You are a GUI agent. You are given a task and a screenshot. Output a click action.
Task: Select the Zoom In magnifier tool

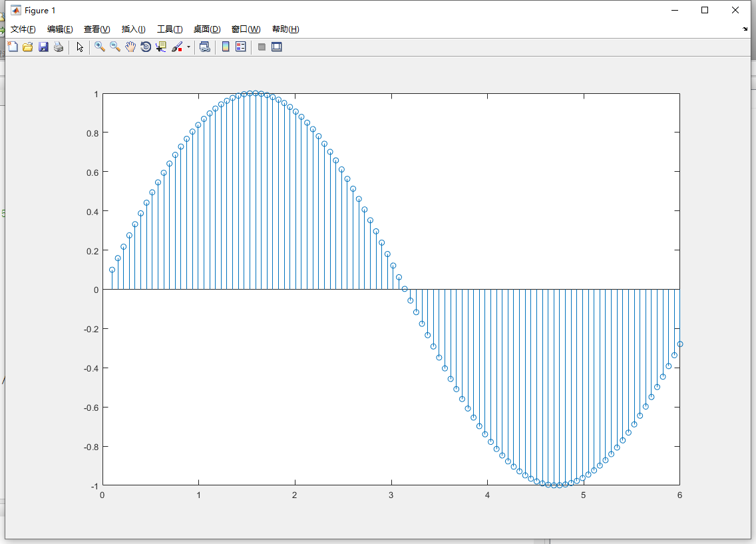(x=100, y=47)
